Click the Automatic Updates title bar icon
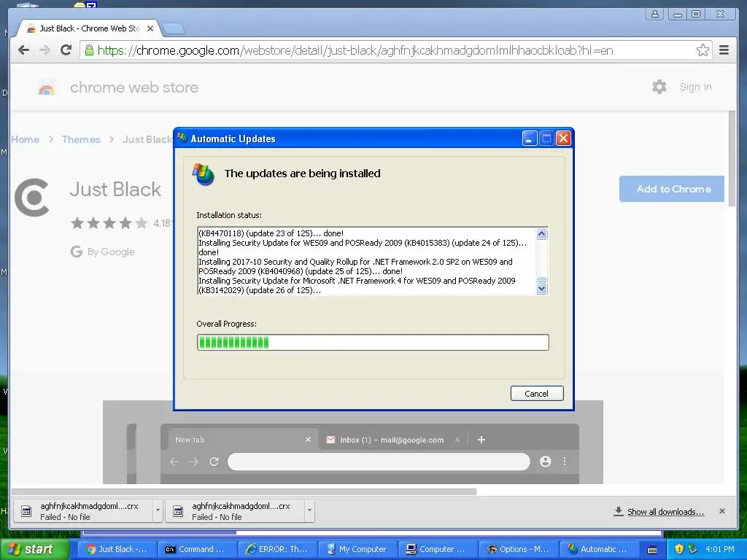The image size is (747, 560). click(182, 138)
